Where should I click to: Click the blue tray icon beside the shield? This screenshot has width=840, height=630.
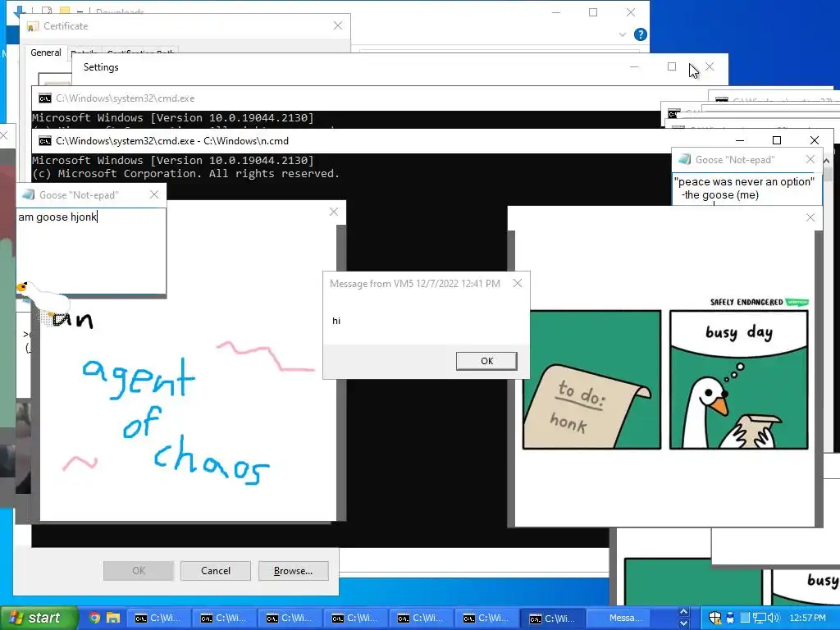click(x=729, y=618)
